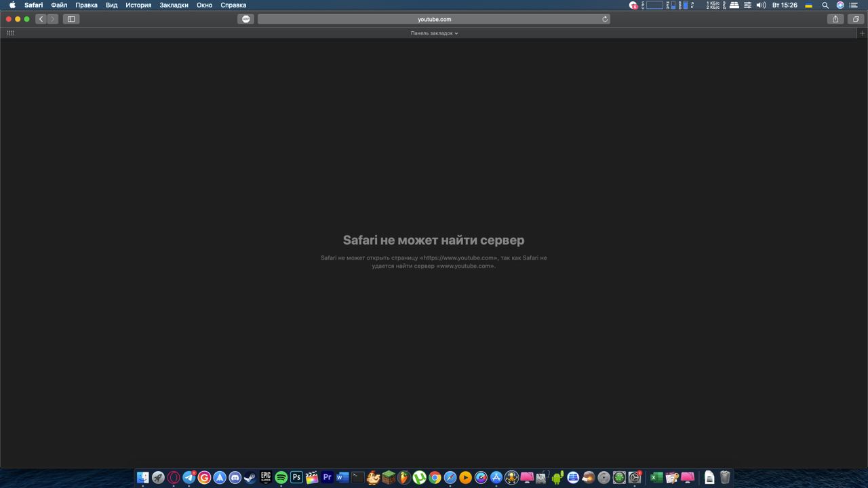The image size is (868, 488).
Task: Reload the youtube.com page
Action: pos(605,19)
